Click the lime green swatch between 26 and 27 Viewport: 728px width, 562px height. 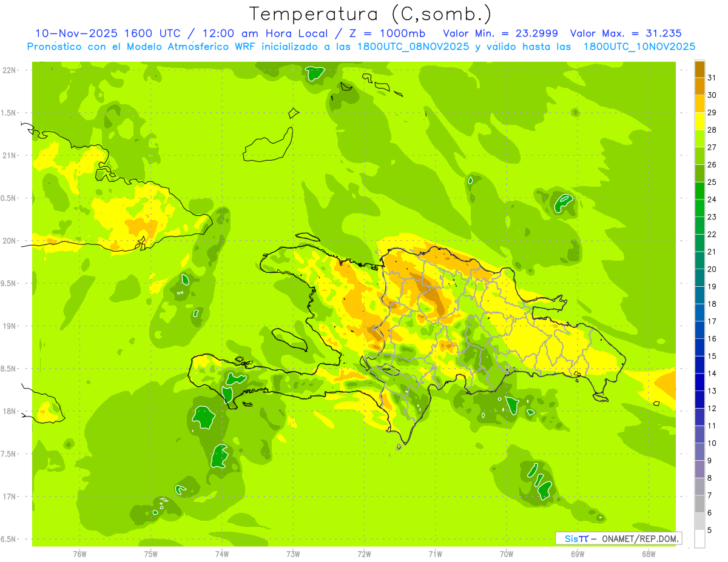click(699, 156)
